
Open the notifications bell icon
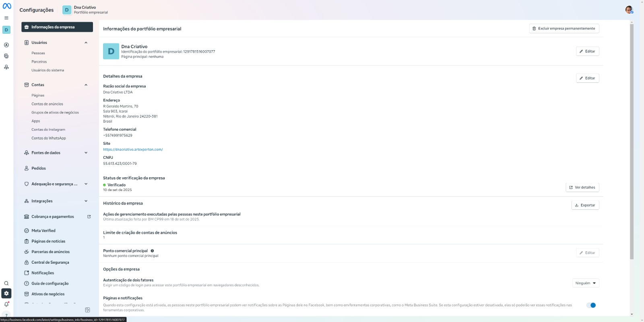click(x=6, y=304)
